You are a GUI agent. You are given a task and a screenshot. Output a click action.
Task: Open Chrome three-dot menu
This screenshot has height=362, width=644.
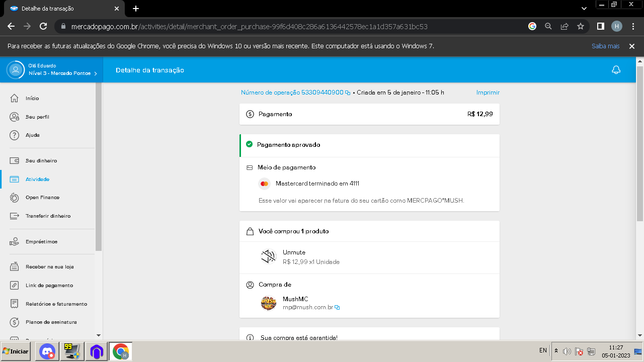click(x=633, y=26)
